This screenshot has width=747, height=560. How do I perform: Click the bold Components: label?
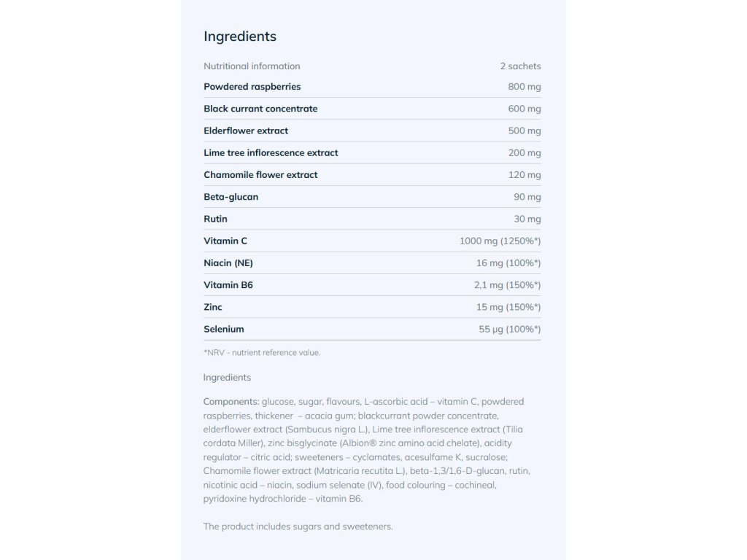point(231,402)
